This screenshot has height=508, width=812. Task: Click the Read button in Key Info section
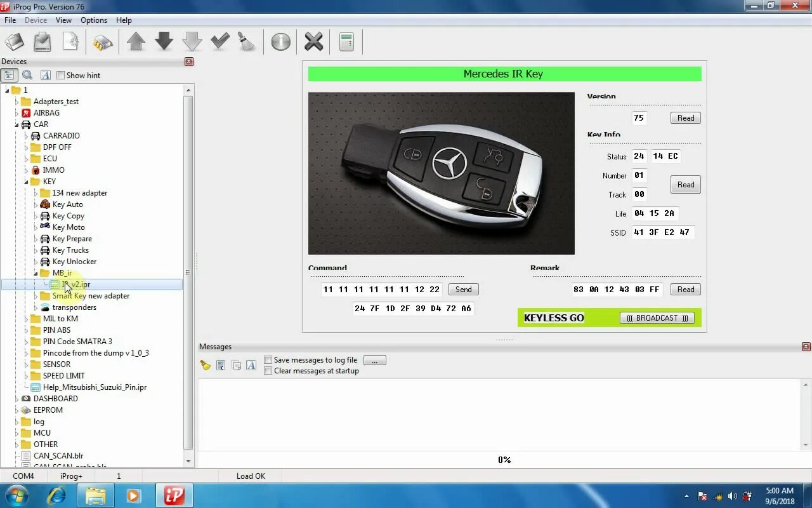click(x=686, y=185)
